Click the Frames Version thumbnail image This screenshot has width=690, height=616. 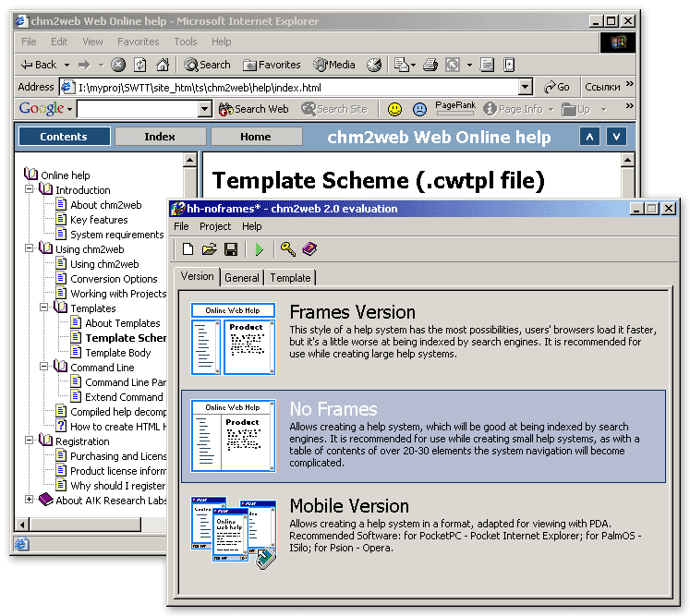tap(233, 338)
